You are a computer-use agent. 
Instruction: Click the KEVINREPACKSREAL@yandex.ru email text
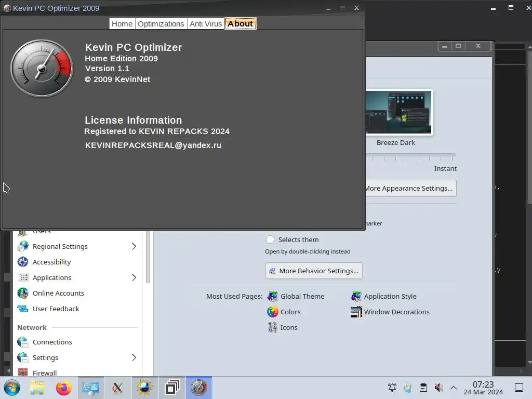click(153, 145)
